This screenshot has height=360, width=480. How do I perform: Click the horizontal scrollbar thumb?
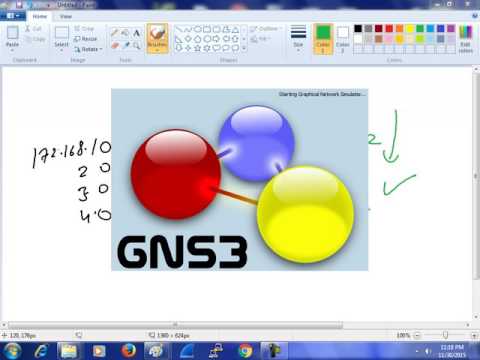[x=175, y=324]
